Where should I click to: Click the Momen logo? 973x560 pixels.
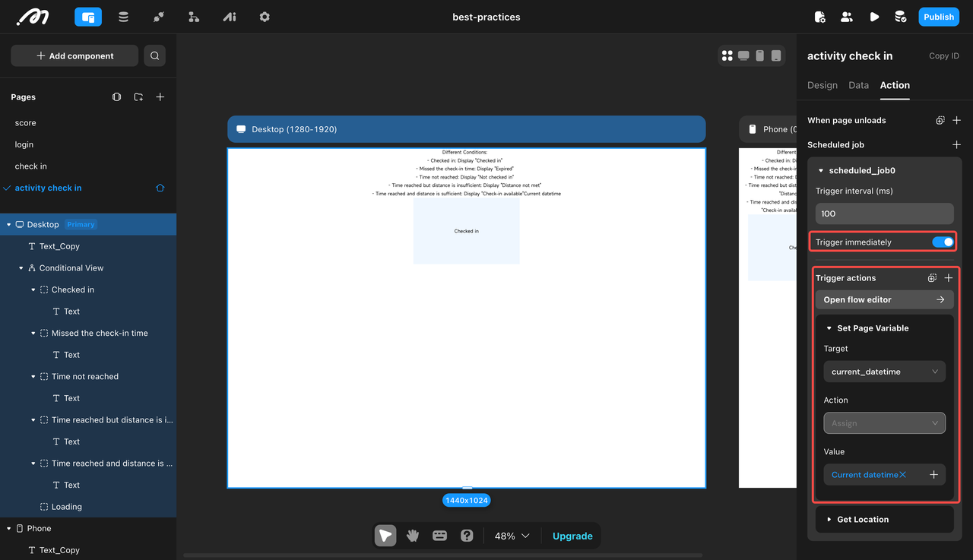33,17
